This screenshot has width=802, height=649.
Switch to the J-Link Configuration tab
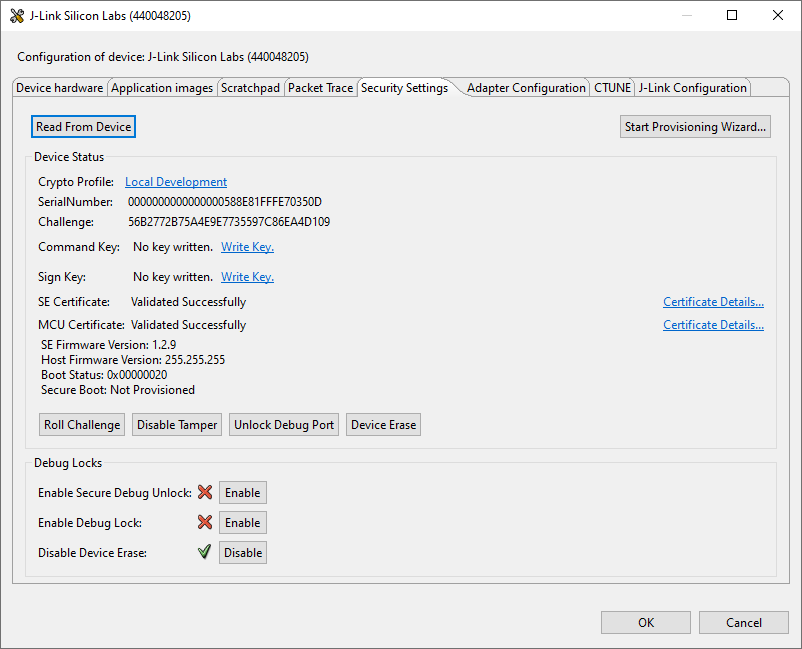(x=692, y=87)
